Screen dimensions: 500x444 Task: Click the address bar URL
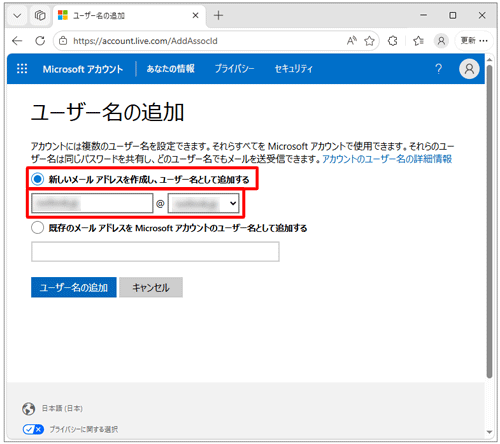click(145, 41)
